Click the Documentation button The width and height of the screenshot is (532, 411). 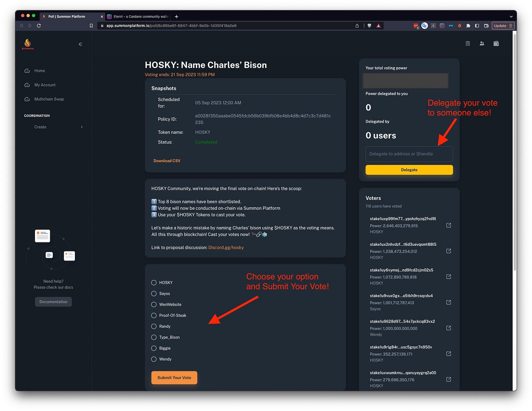point(53,302)
